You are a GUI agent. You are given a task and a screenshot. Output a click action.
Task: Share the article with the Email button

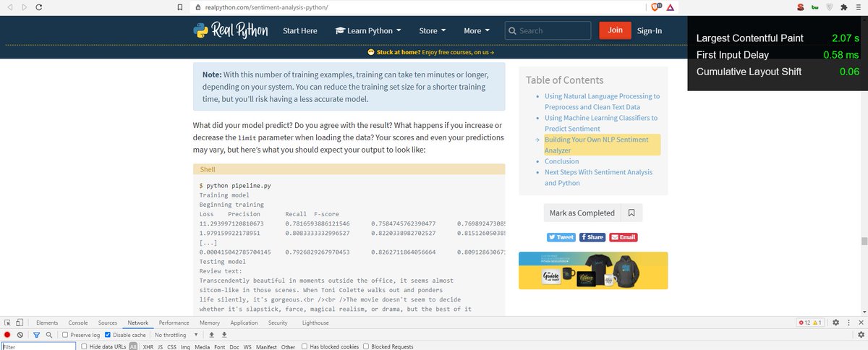[x=624, y=237]
